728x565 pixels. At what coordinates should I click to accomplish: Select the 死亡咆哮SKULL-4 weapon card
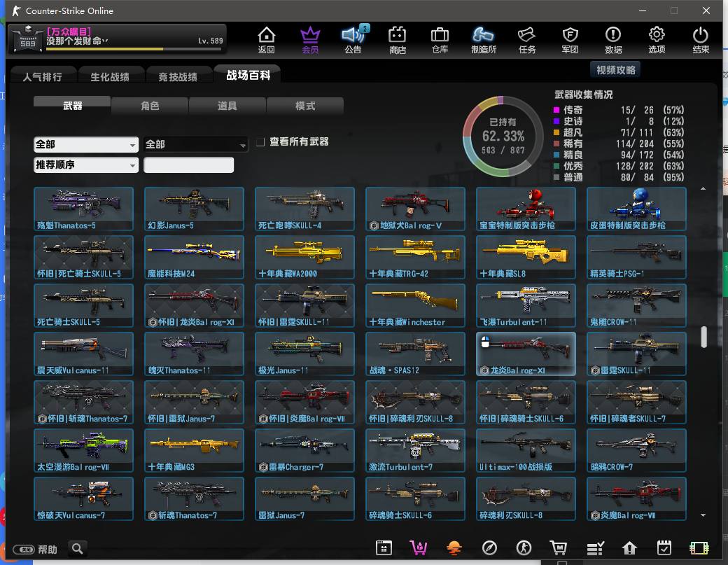(304, 209)
